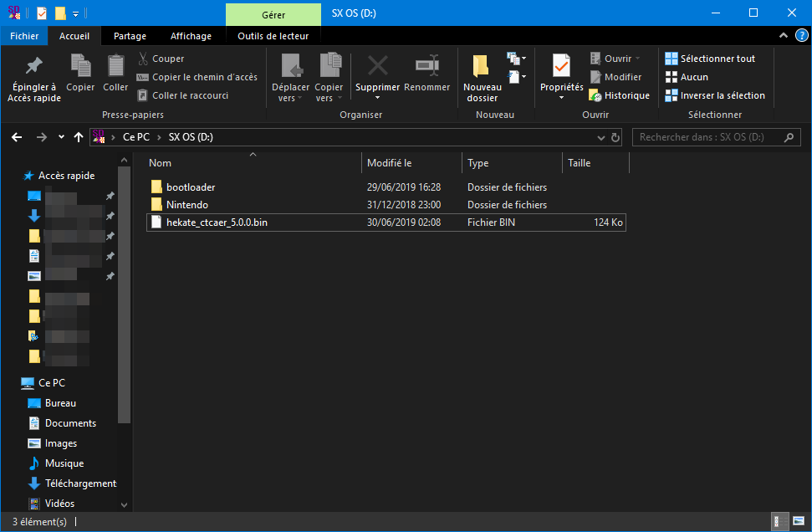
Task: Open recent locations dropdown arrow
Action: [x=61, y=137]
